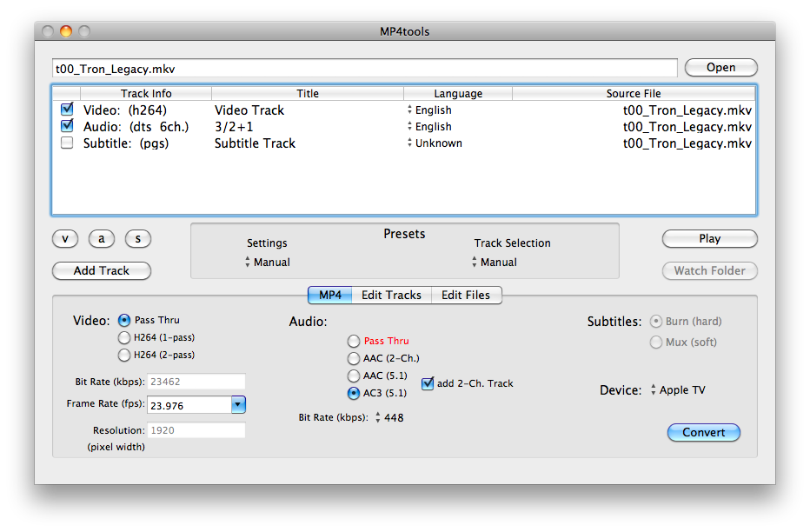
Task: Click the small 's' subtitle track button
Action: click(138, 239)
